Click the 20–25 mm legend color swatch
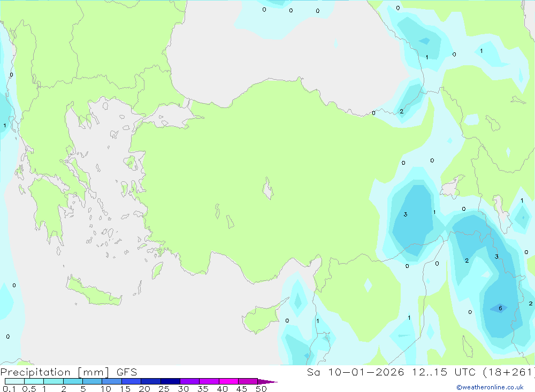This screenshot has height=392, width=535. 151,381
